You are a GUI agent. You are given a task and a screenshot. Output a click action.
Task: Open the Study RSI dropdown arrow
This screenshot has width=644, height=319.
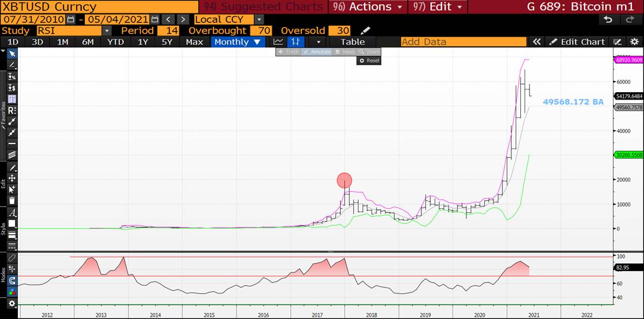point(107,31)
